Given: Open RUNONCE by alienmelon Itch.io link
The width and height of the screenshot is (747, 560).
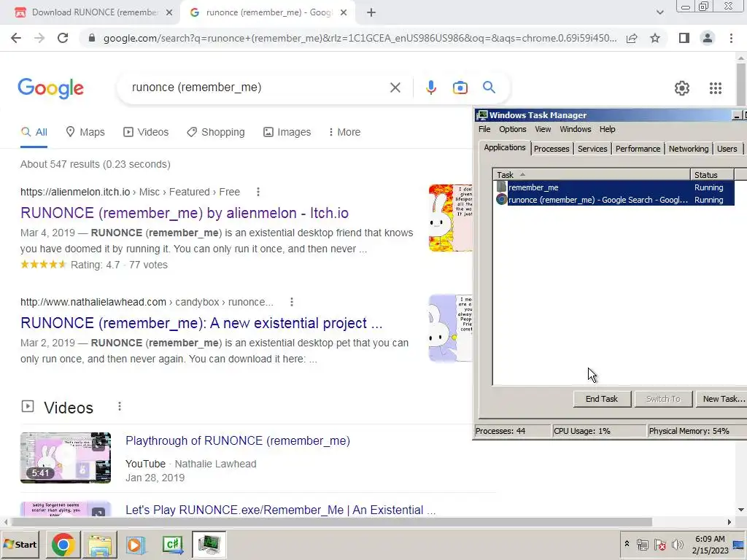Looking at the screenshot, I should pos(185,213).
